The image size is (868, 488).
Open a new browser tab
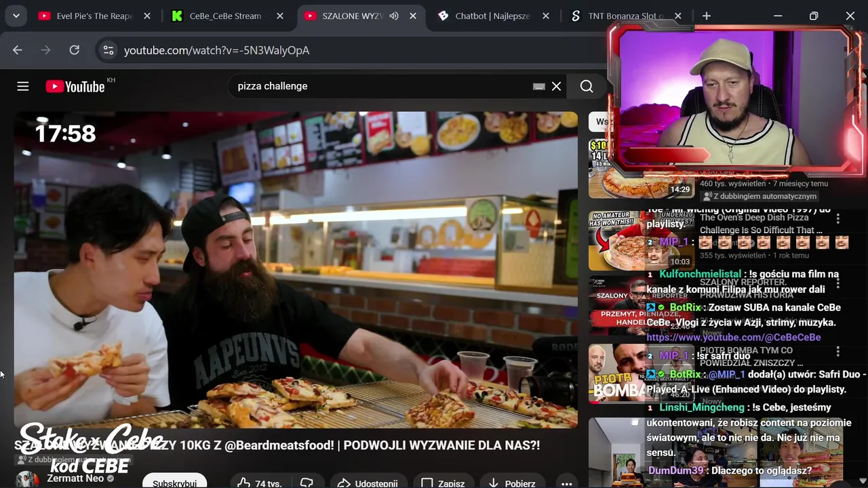[707, 16]
